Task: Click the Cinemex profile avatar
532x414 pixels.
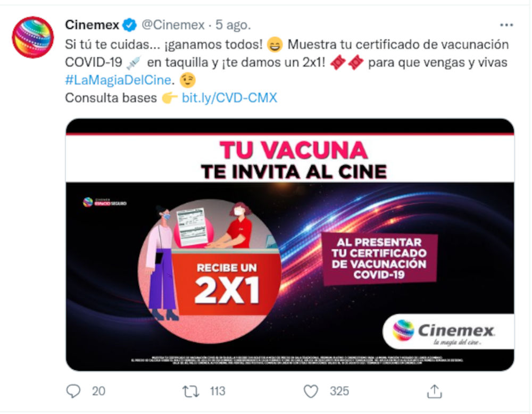Action: coord(33,37)
